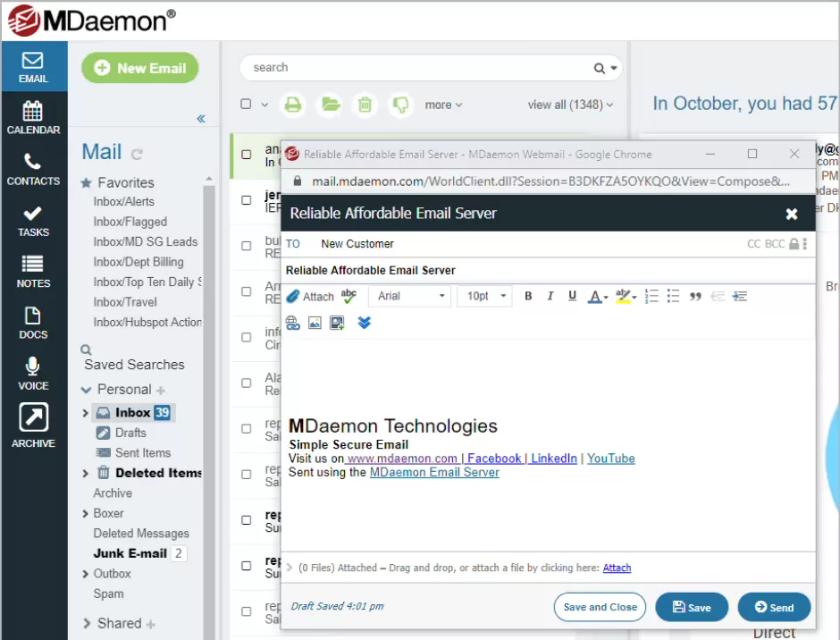Tick the checkbox on the second email row

(x=246, y=201)
